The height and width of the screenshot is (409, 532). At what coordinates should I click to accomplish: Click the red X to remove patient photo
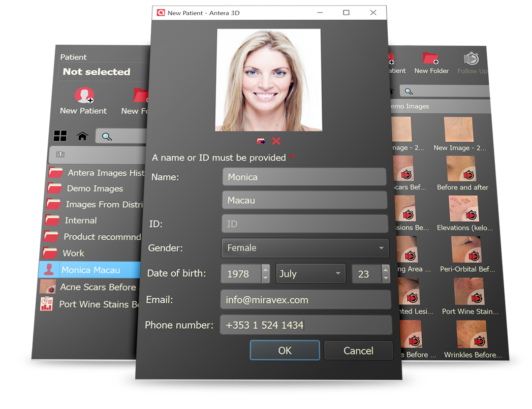(x=276, y=141)
